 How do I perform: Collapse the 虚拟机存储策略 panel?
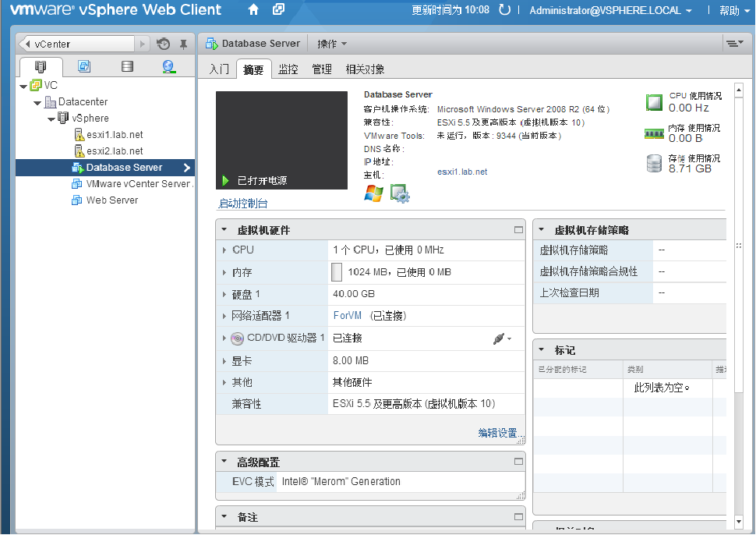(542, 229)
